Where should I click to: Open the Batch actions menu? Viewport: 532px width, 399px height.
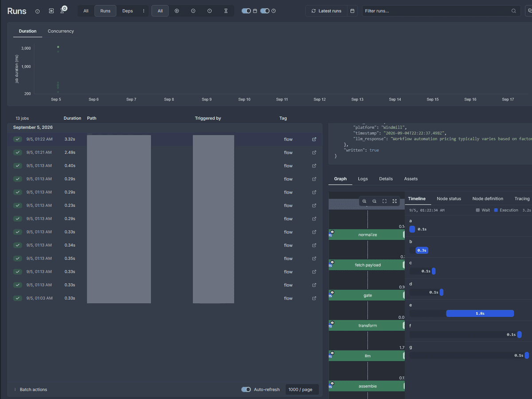(31, 390)
